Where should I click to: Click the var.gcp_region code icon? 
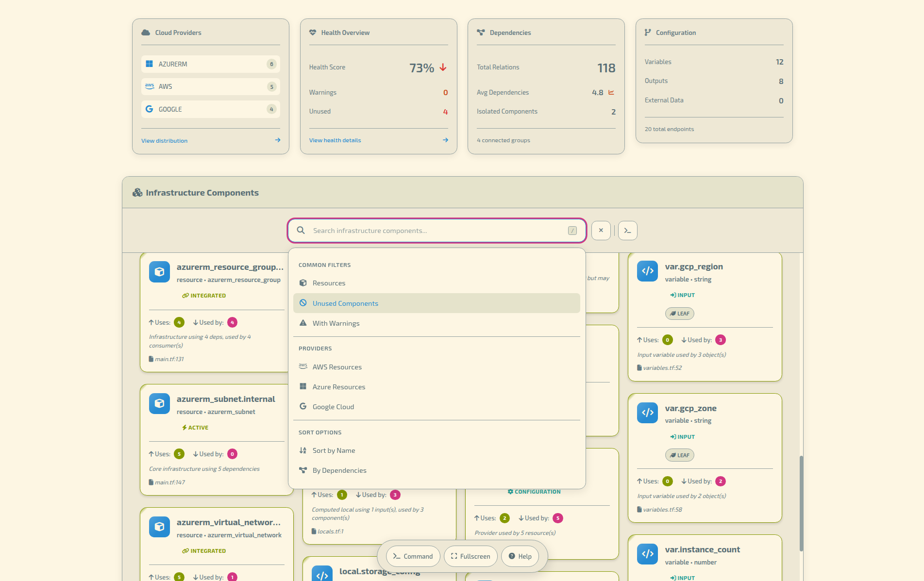tap(647, 271)
